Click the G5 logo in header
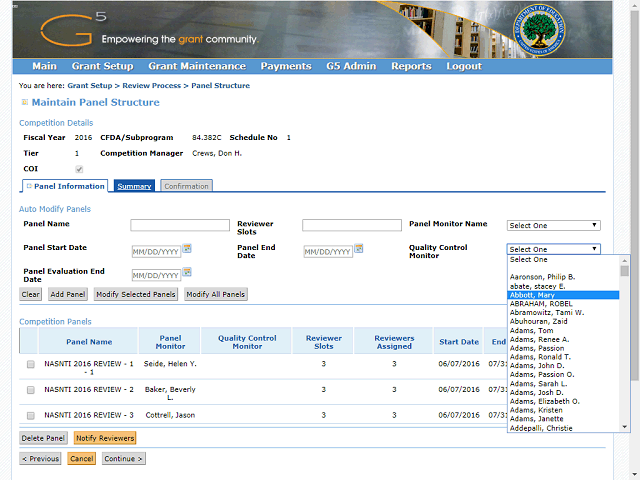Viewport: 640px width, 480px height. coord(73,29)
